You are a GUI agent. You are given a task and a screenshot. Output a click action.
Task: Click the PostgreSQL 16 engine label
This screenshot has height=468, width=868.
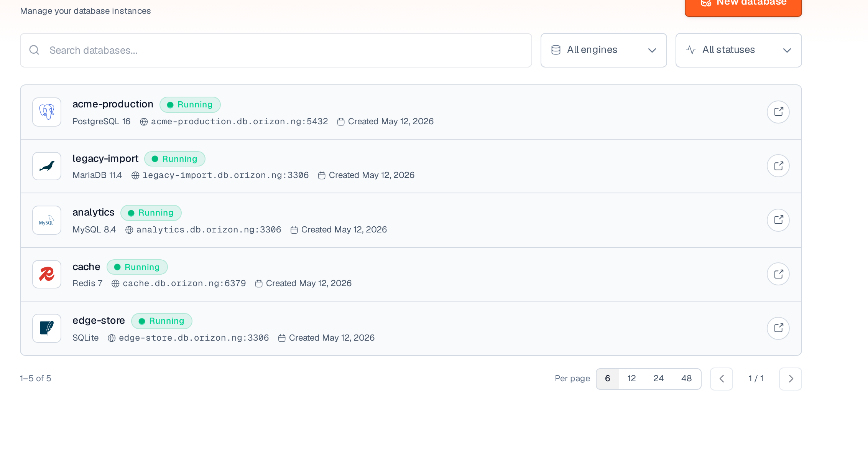pyautogui.click(x=102, y=122)
